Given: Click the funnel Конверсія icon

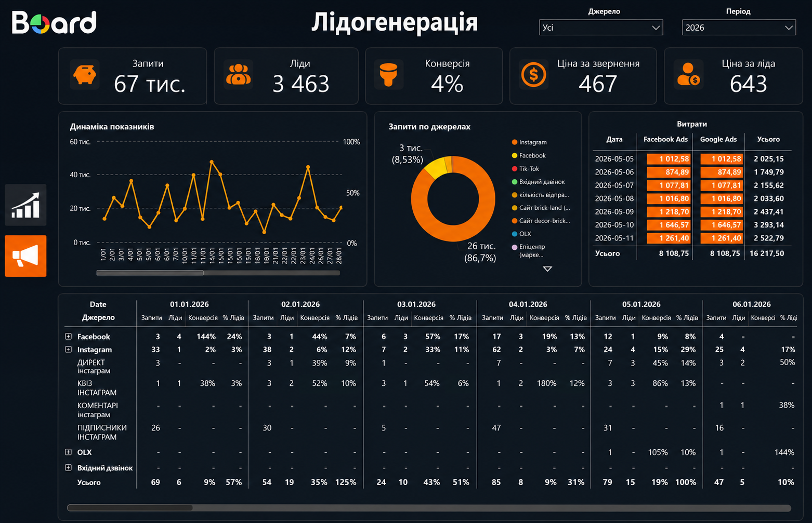Looking at the screenshot, I should point(388,75).
